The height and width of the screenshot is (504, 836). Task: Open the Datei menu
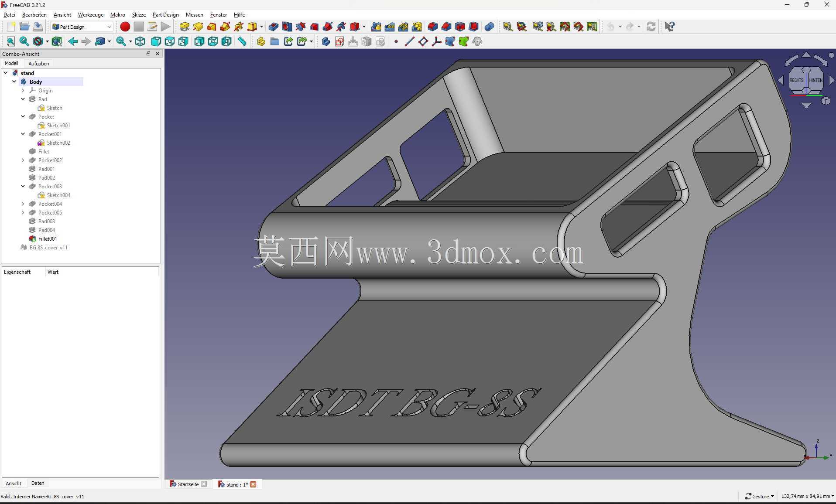pyautogui.click(x=9, y=14)
